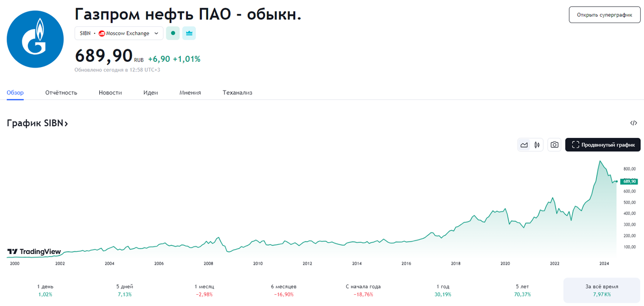
Task: Click the 689,90 price label on axis
Action: [629, 181]
